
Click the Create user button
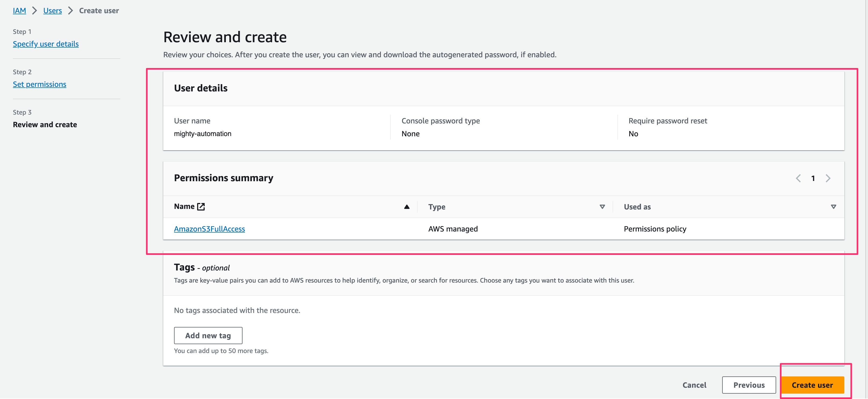(813, 385)
